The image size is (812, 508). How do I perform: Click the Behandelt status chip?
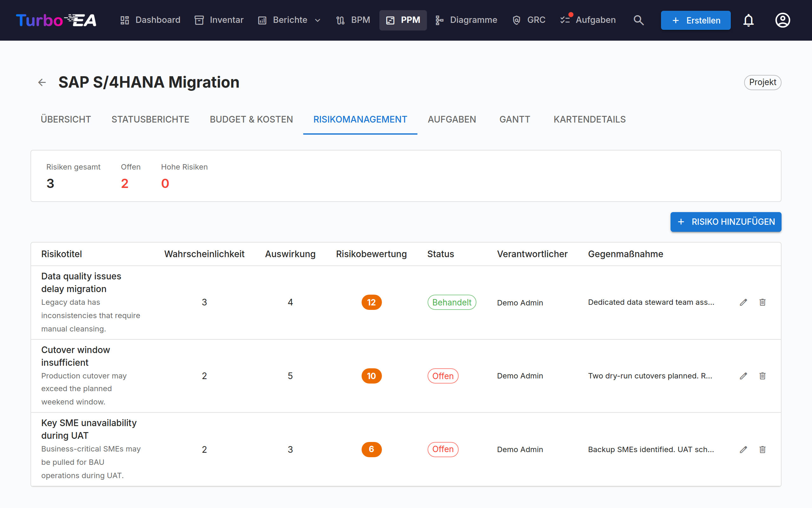[x=452, y=302]
